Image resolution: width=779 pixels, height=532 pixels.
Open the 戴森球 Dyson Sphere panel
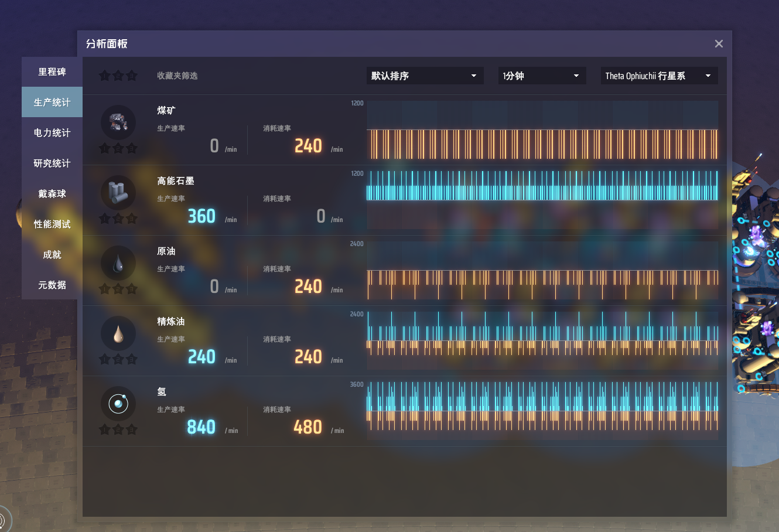point(52,193)
